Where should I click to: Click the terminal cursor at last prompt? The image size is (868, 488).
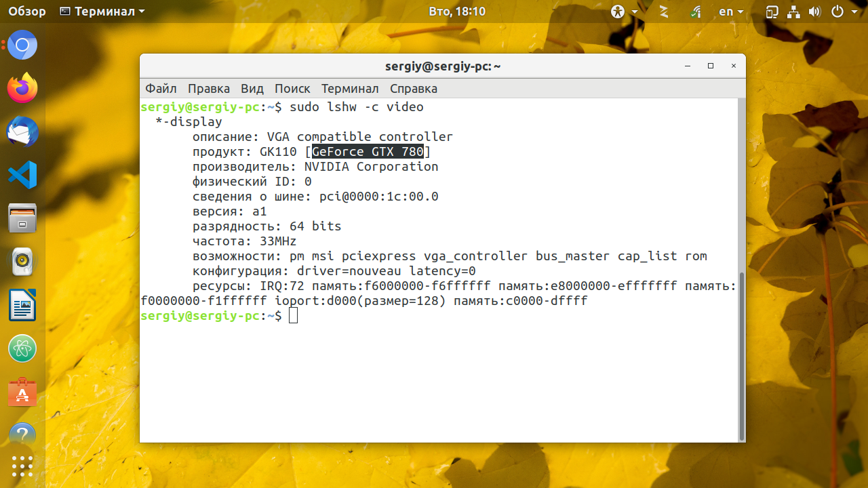click(x=293, y=316)
